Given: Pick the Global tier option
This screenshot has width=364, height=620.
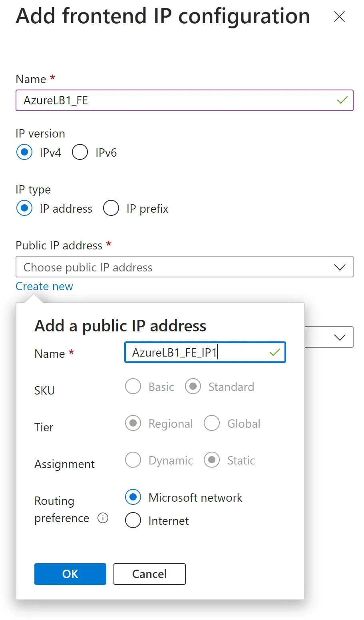Looking at the screenshot, I should click(x=212, y=423).
